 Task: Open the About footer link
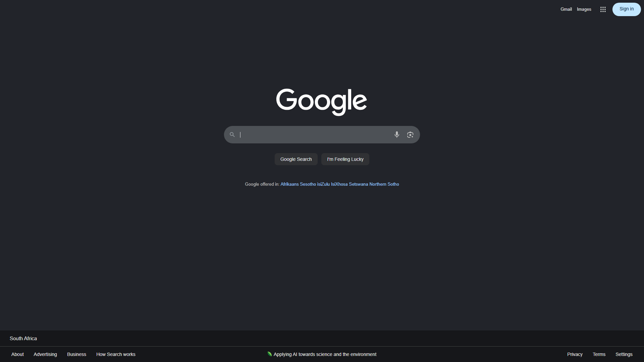(17, 354)
